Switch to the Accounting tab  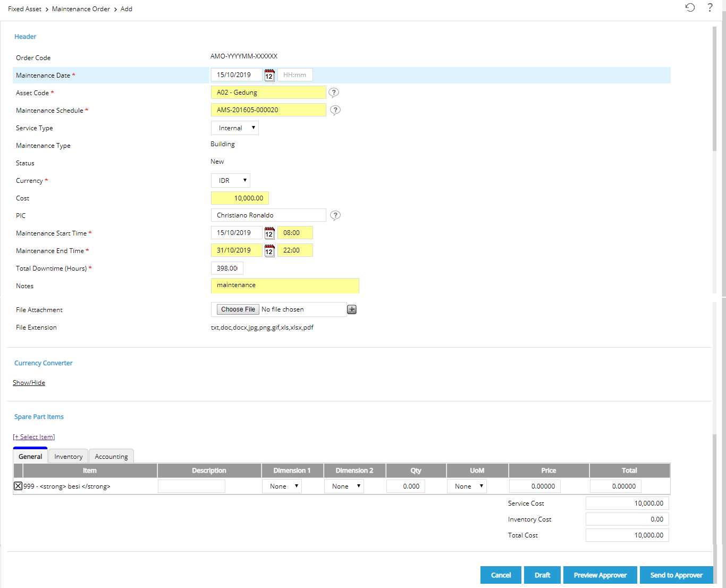coord(111,456)
